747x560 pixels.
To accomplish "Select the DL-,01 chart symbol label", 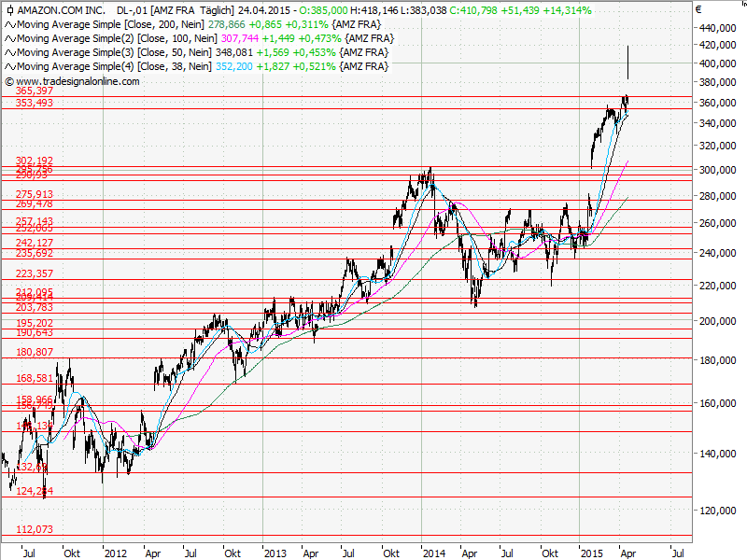I will coord(132,9).
